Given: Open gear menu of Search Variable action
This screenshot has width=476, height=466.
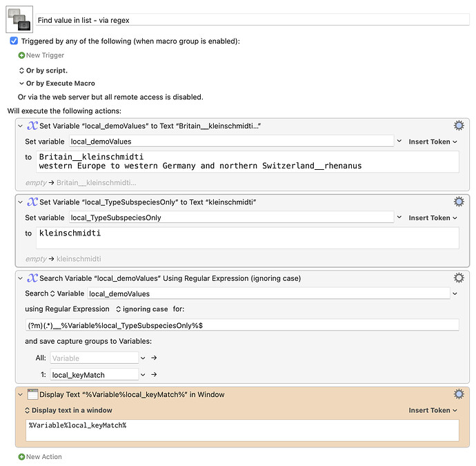Looking at the screenshot, I should 459,278.
